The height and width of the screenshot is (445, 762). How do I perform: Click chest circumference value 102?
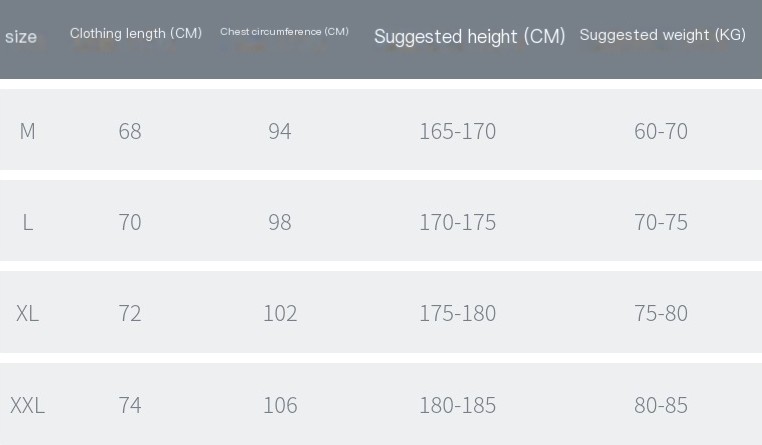tap(280, 313)
